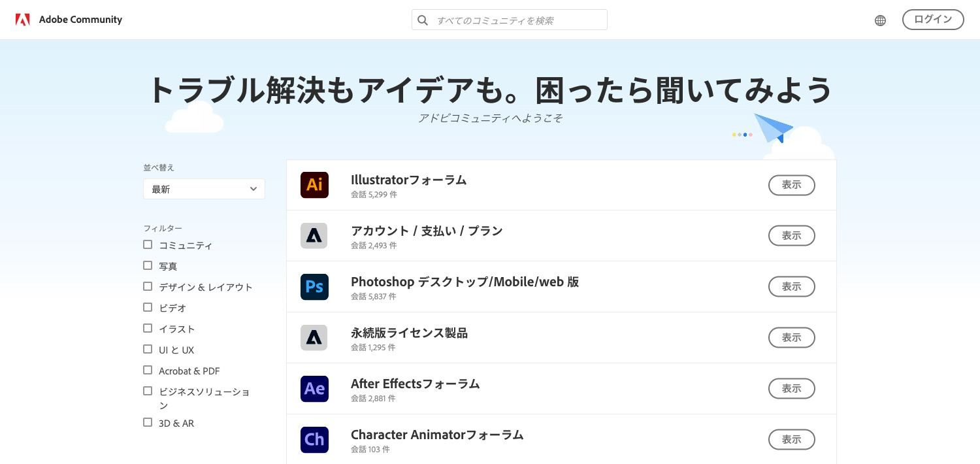This screenshot has height=464, width=980.
Task: Click the アドビコミュニティへようこそ subtitle
Action: (490, 118)
